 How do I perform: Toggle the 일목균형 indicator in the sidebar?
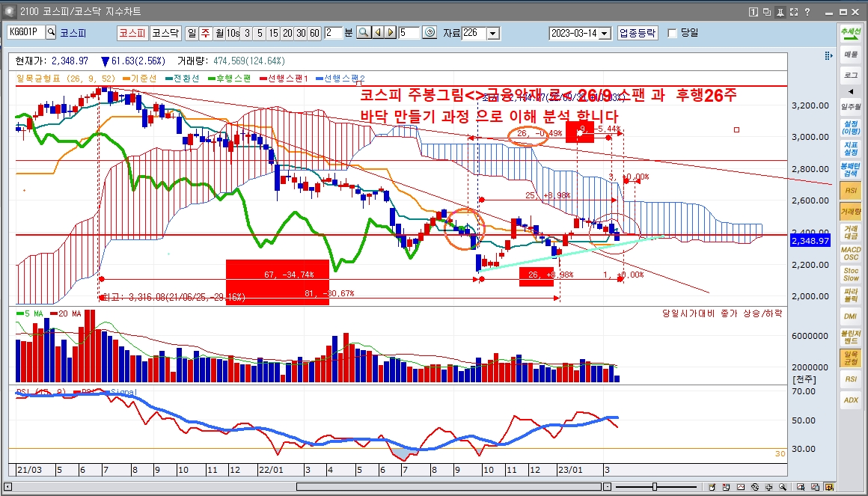[x=850, y=358]
